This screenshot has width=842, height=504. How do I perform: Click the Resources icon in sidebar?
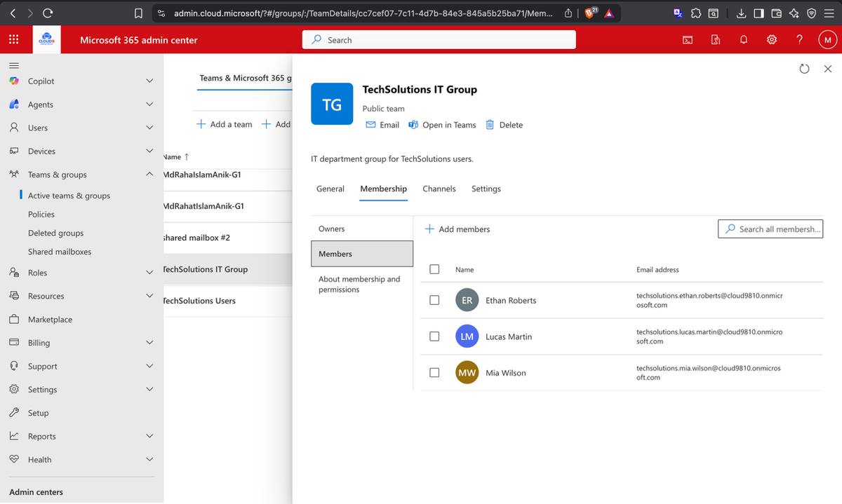pyautogui.click(x=14, y=296)
